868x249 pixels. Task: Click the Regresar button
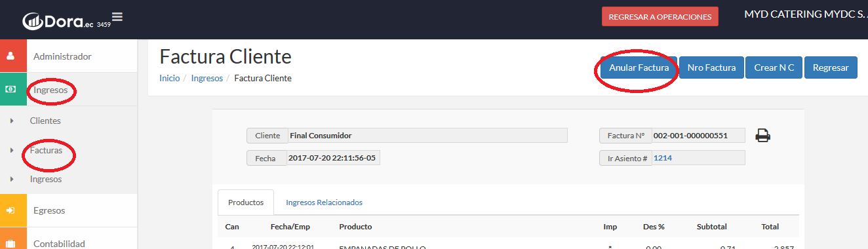tap(831, 67)
